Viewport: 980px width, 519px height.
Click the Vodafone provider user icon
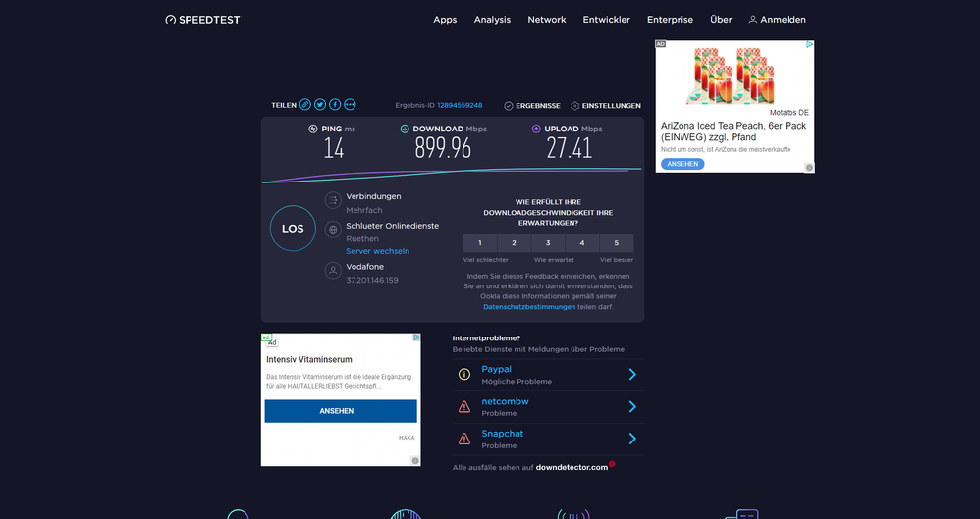[333, 271]
